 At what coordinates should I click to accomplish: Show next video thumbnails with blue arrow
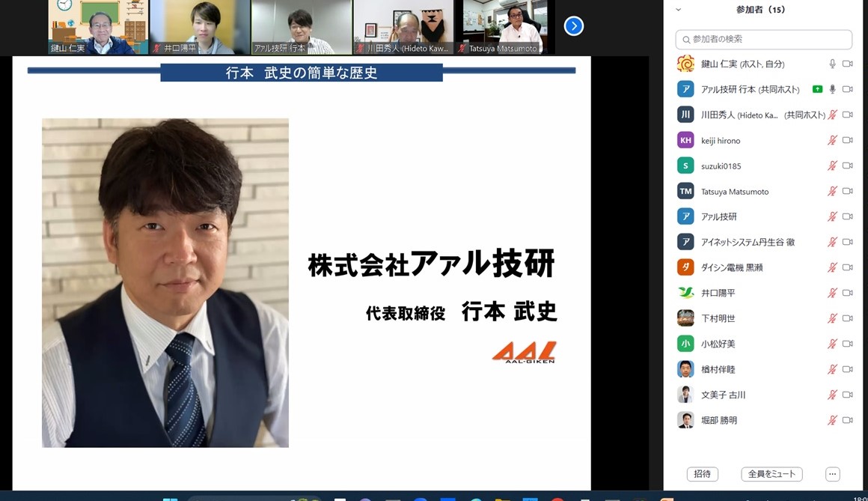tap(573, 26)
